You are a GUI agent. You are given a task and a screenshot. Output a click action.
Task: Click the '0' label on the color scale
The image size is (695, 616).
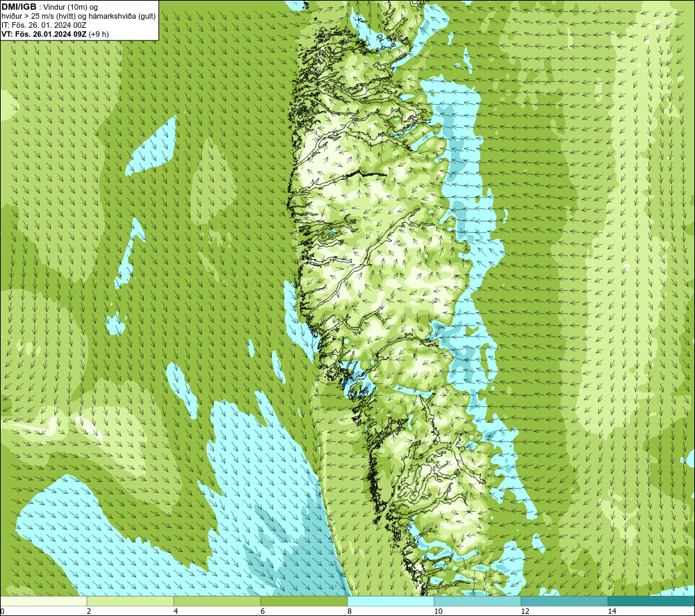(x=2, y=611)
